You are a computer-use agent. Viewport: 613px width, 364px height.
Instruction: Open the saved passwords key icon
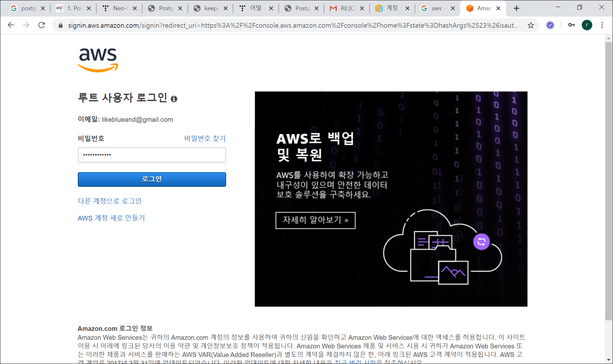(572, 25)
